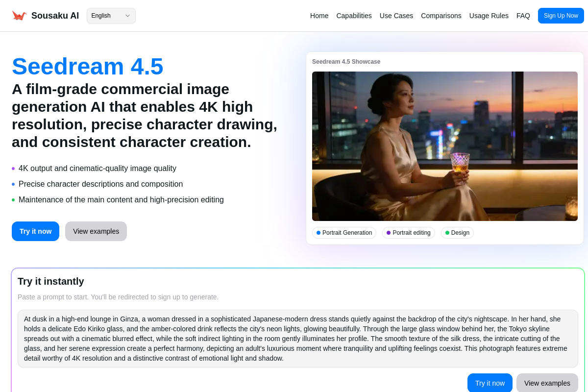
Task: Click the Seedream 4.5 showcase image
Action: pos(444,146)
